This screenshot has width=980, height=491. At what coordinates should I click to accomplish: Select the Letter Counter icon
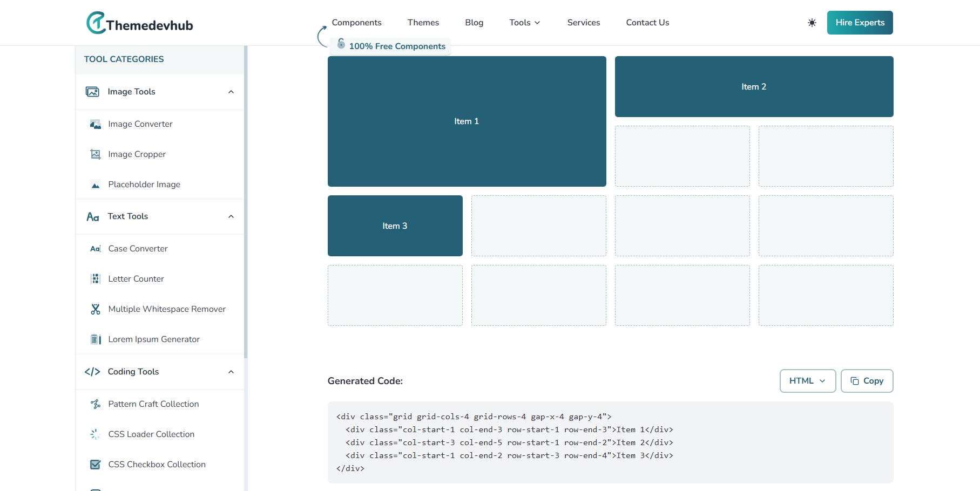(96, 279)
